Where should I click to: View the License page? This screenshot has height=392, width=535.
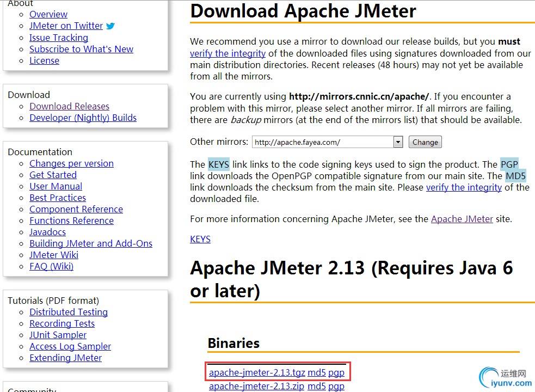44,61
